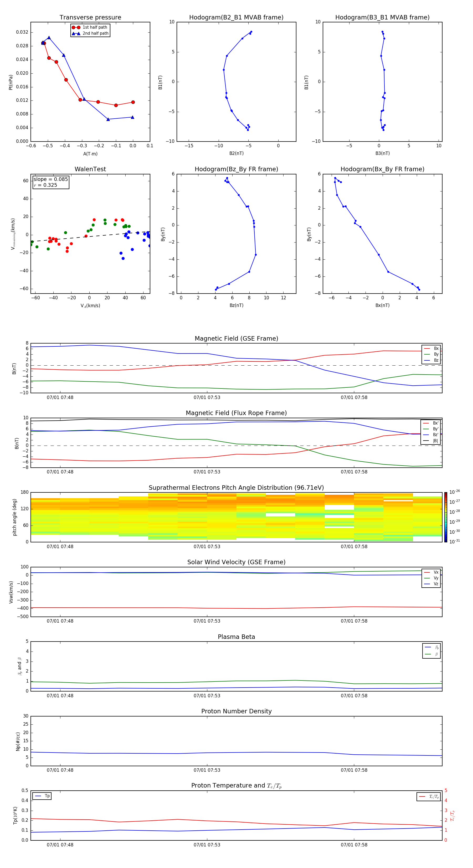
Task: Click '07/01 07:48' under GSE Magnetic Field plot
Action: [x=60, y=397]
